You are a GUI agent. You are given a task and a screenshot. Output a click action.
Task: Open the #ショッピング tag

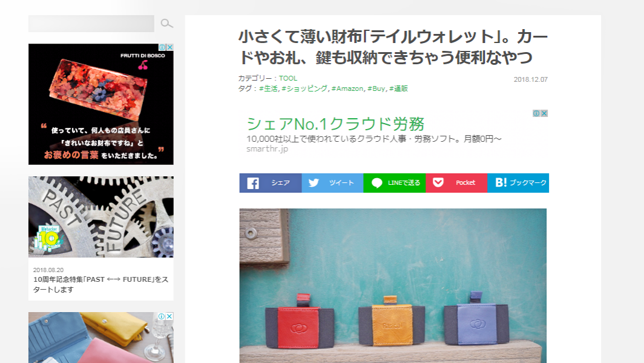coord(304,88)
